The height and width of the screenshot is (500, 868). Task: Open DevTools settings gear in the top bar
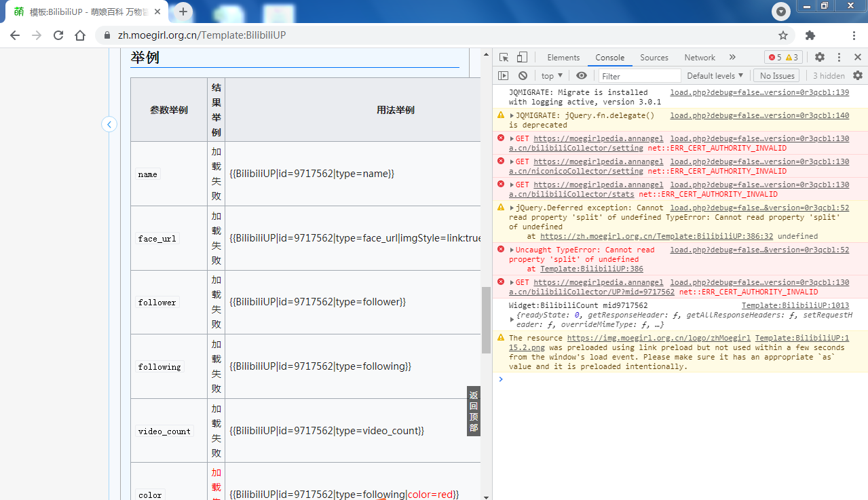(820, 58)
